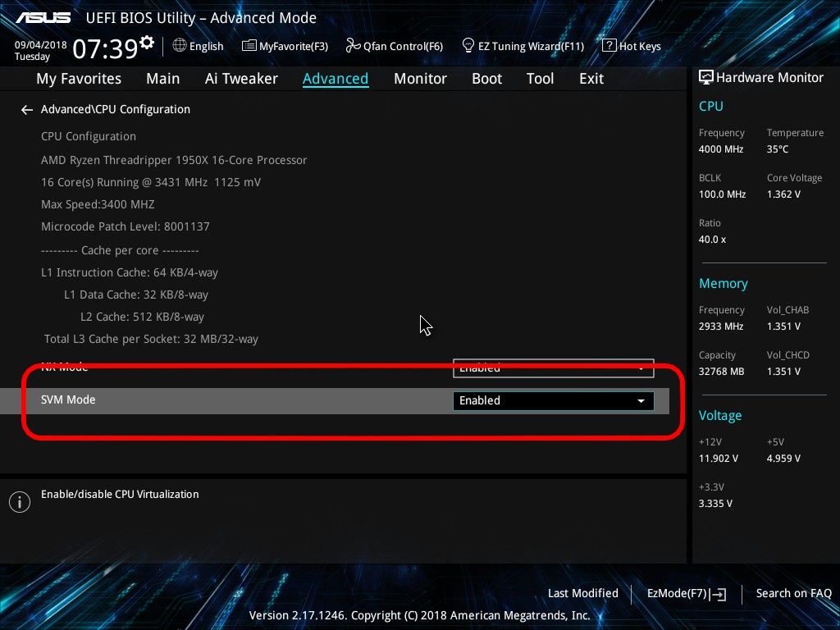Image resolution: width=840 pixels, height=630 pixels.
Task: Click the memory Frequency value 2933 MHz
Action: coord(721,326)
